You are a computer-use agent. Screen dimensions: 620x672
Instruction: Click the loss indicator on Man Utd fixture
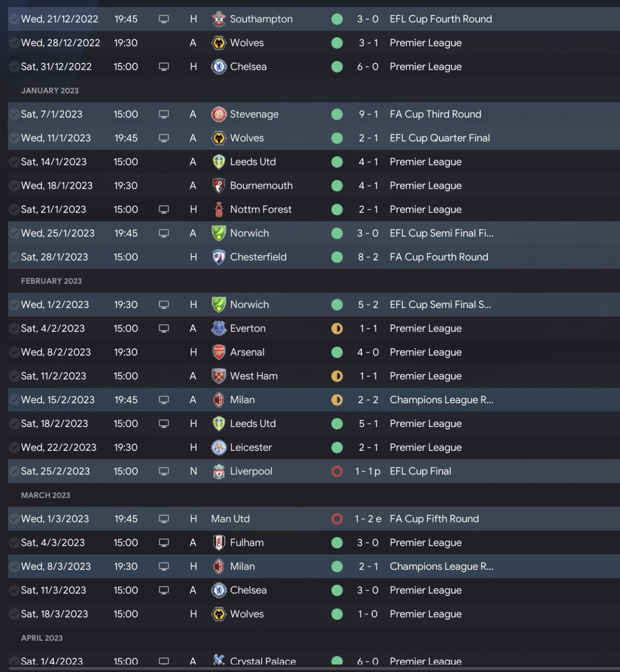pyautogui.click(x=337, y=519)
